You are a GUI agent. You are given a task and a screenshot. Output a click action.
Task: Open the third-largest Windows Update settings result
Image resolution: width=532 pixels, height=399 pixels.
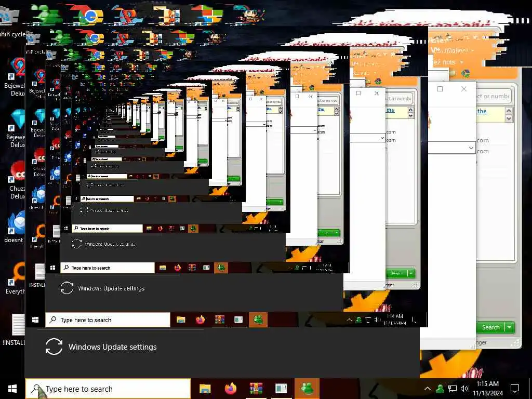pyautogui.click(x=103, y=244)
